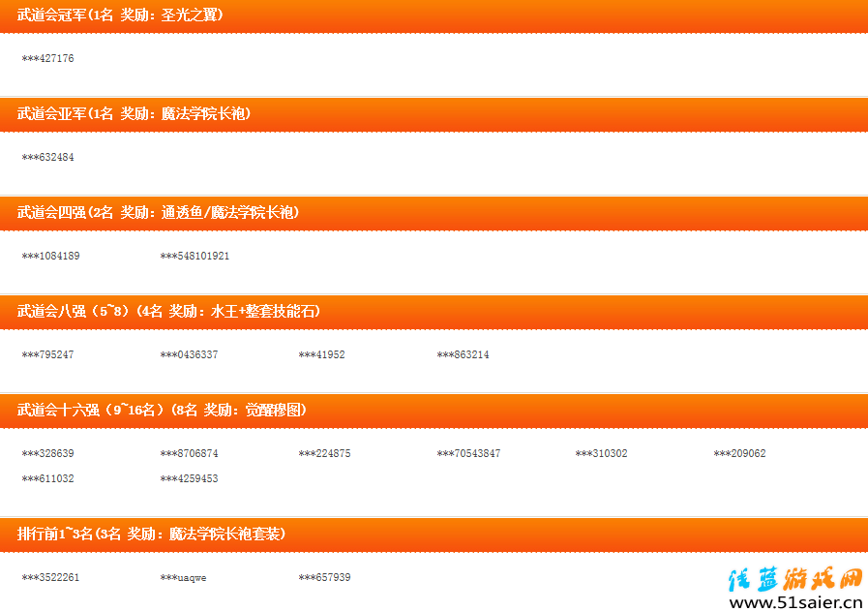Open the www.51saier.cn link
Viewport: 868px width, 611px height.
(x=795, y=602)
